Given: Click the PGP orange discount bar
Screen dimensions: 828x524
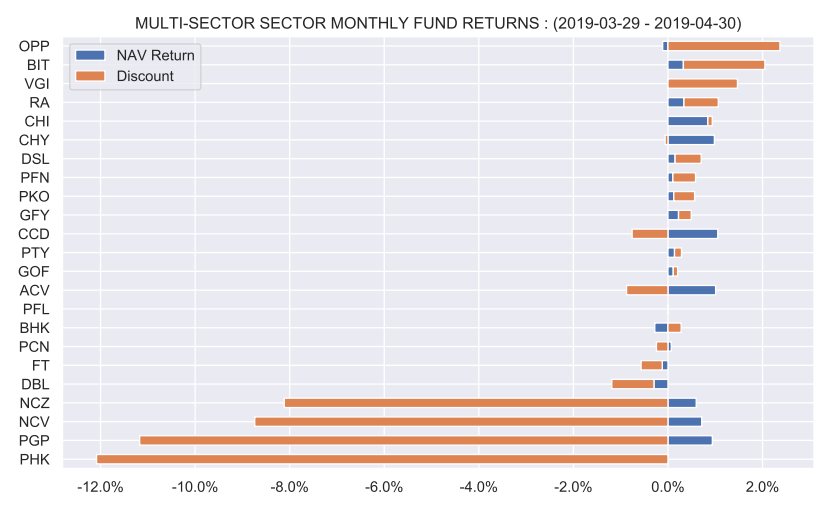Looking at the screenshot, I should 403,440.
